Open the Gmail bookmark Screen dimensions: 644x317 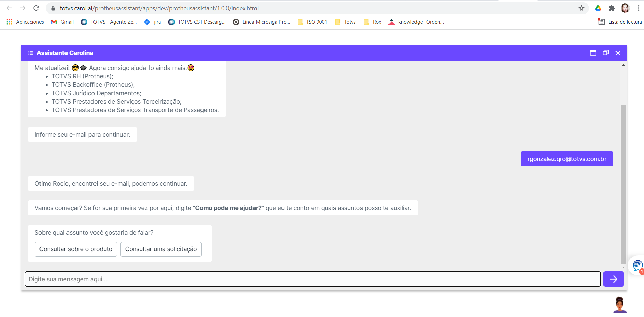[x=62, y=22]
